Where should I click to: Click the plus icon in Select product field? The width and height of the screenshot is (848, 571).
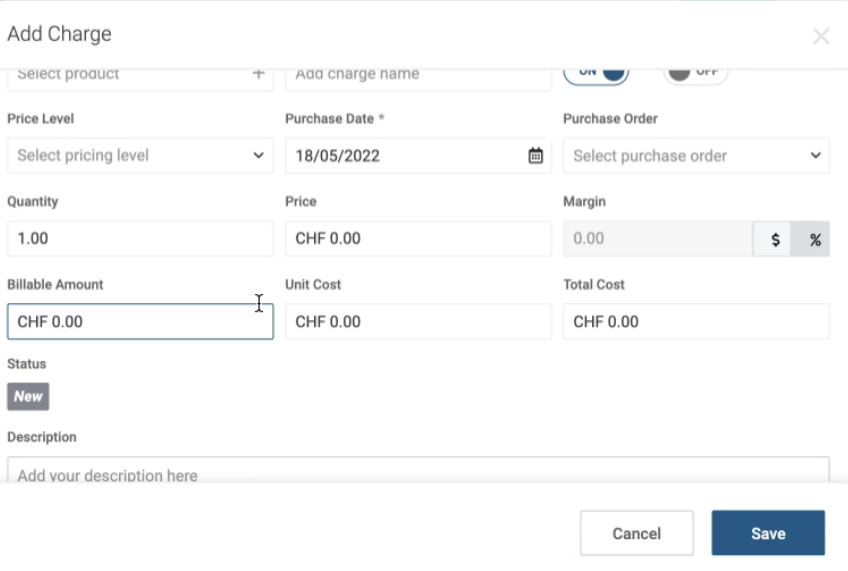(x=259, y=74)
